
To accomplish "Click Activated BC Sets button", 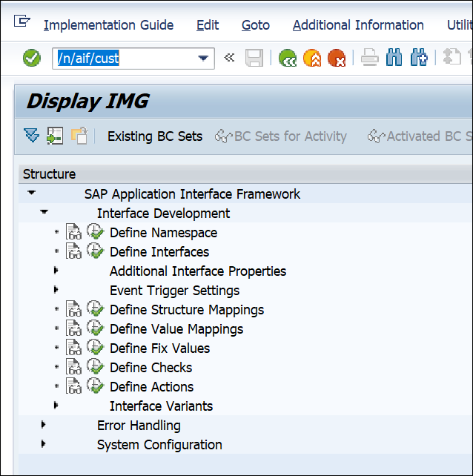I will 420,136.
